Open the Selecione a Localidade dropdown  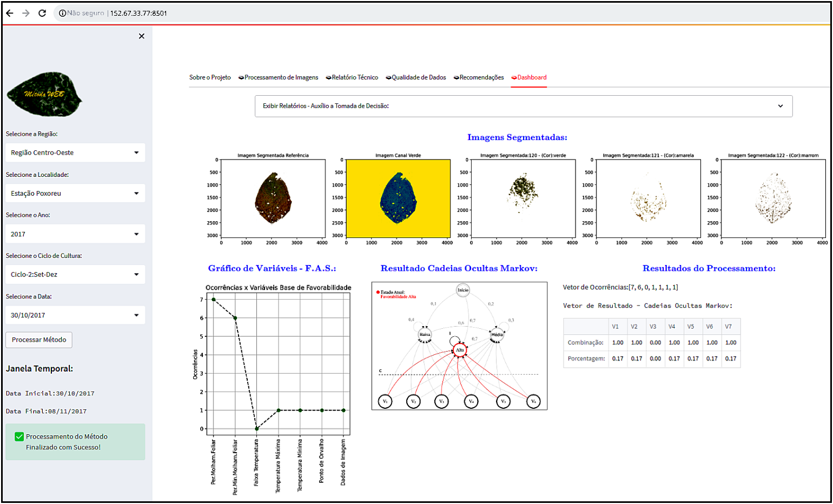pyautogui.click(x=75, y=193)
